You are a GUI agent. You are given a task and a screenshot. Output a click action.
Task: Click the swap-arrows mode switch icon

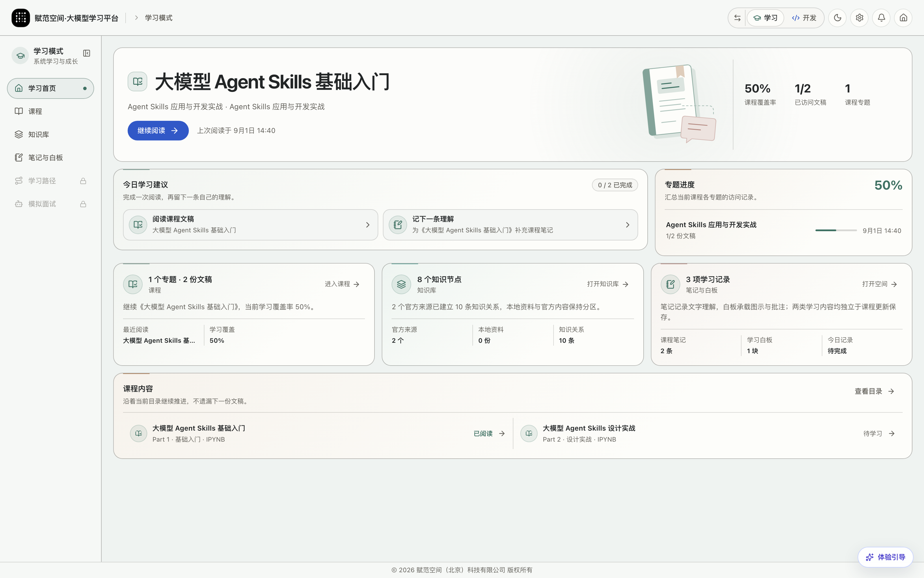click(737, 18)
